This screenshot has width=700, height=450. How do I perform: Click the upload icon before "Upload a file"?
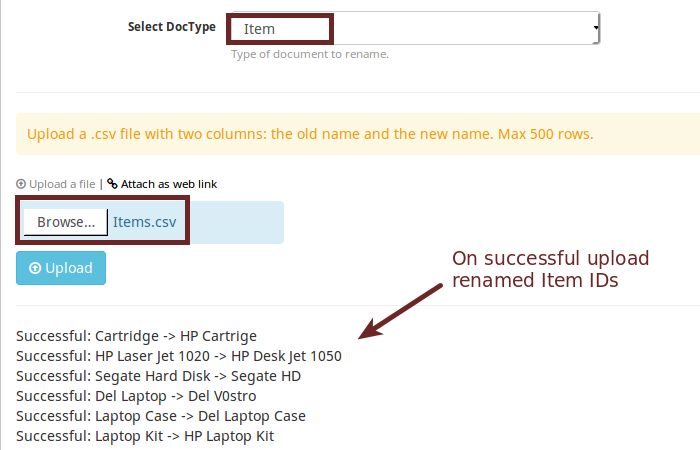click(x=21, y=184)
